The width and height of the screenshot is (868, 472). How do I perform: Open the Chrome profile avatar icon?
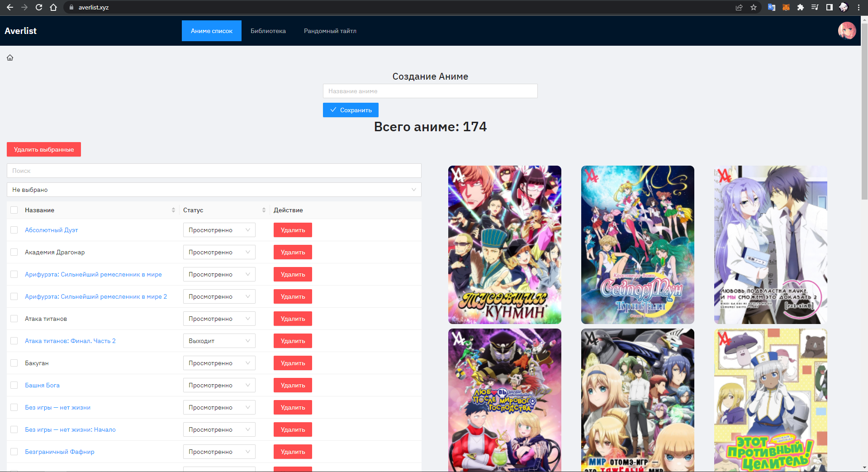[844, 7]
